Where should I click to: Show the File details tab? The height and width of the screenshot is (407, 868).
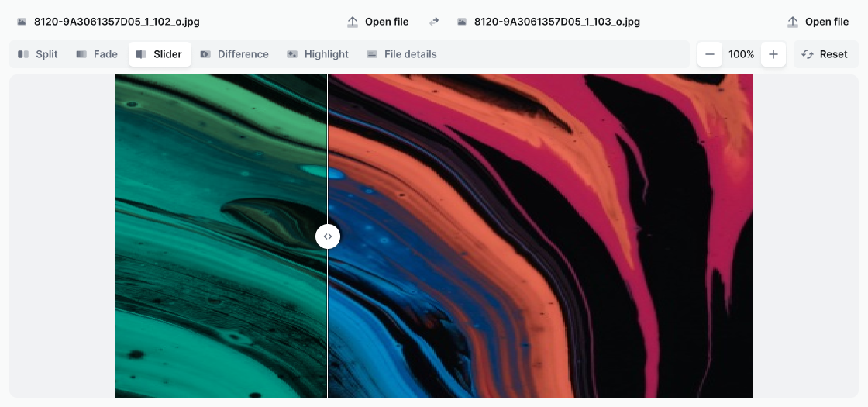point(402,54)
